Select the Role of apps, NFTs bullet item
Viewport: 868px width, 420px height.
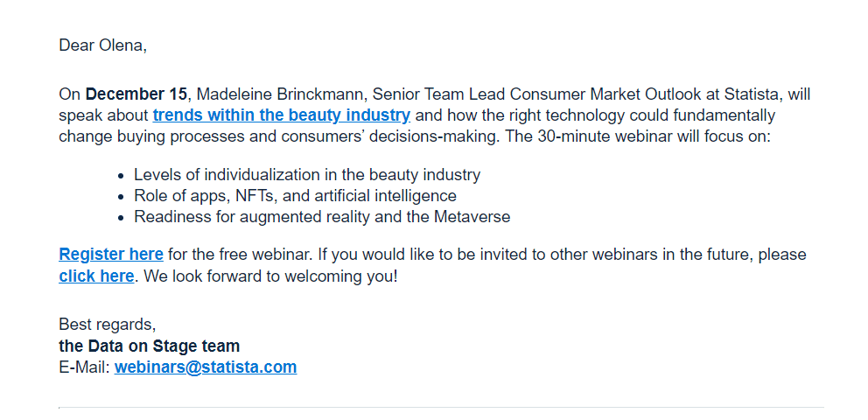(x=295, y=196)
